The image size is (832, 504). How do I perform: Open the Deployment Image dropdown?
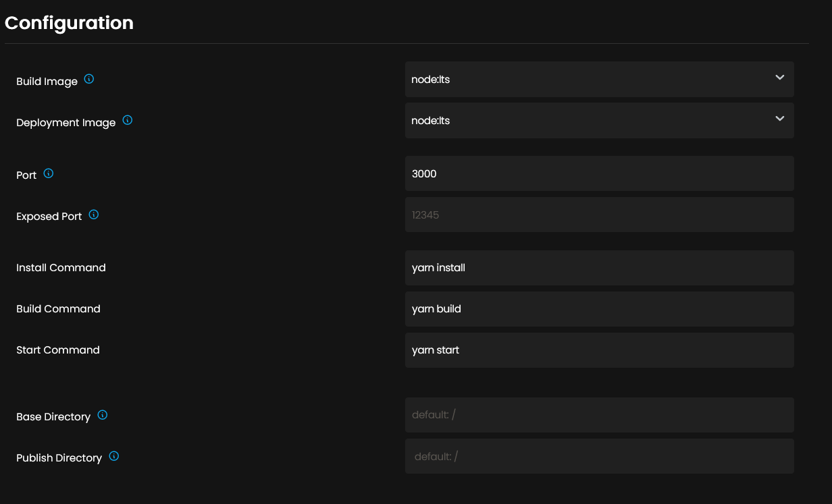click(599, 120)
